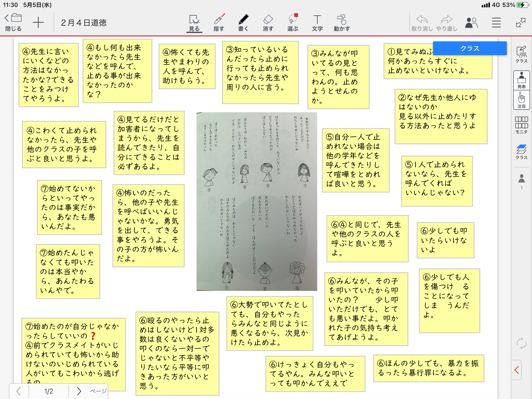
Task: Add a new page with plus icon
Action: pos(38,23)
